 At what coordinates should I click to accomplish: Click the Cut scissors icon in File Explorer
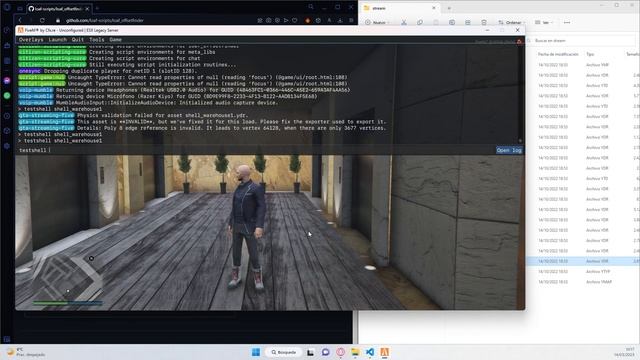(x=404, y=22)
